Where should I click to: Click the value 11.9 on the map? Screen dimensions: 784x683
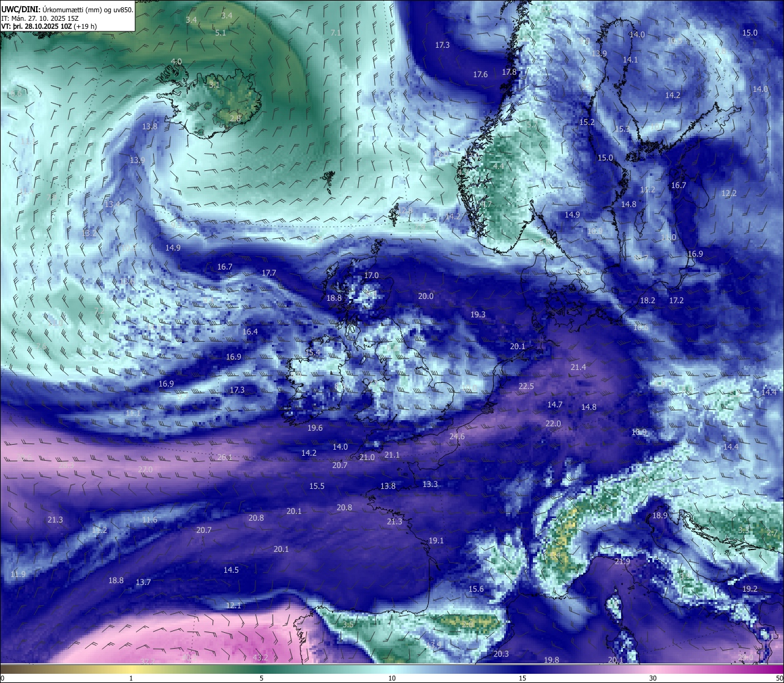18,574
